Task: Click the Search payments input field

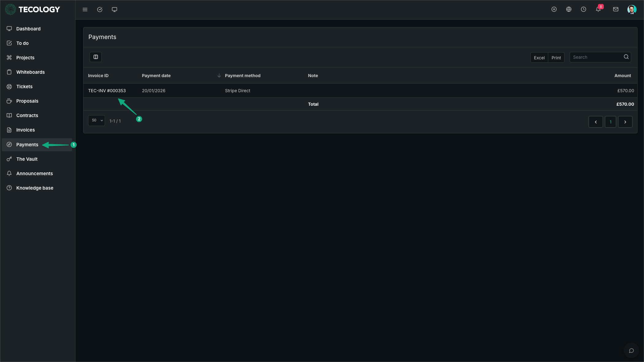Action: (597, 57)
